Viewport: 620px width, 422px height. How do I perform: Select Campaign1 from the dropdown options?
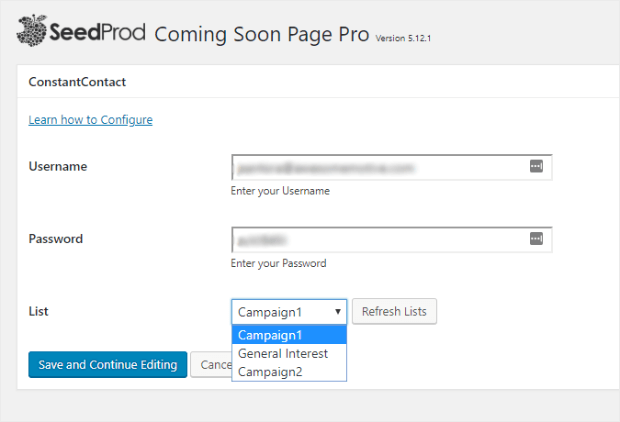coord(289,335)
